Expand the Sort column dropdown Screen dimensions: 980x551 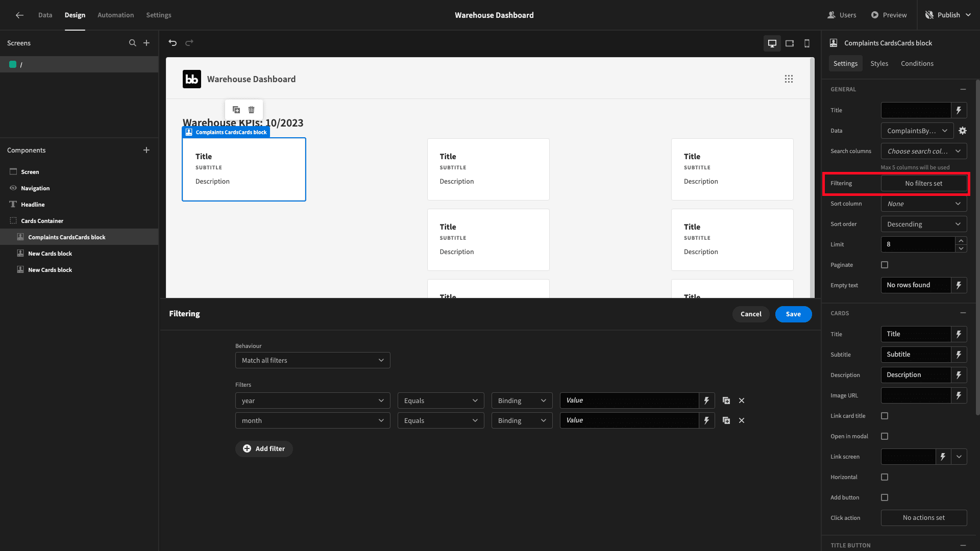coord(923,203)
